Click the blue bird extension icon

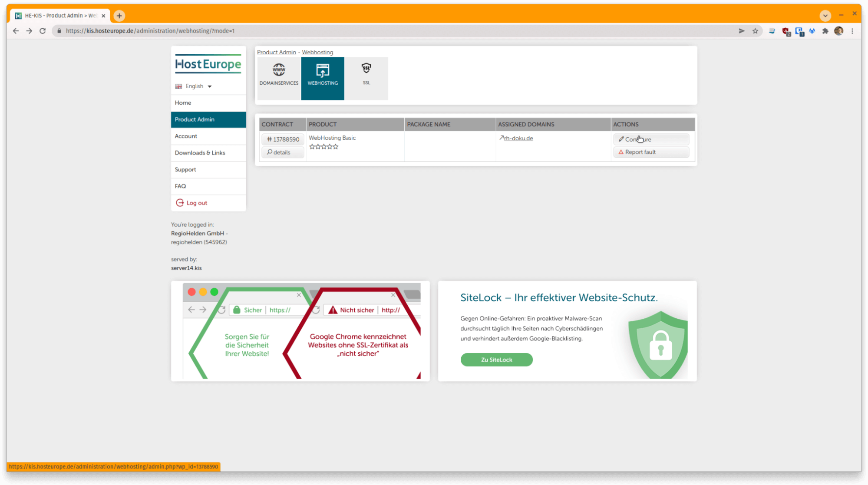[812, 31]
